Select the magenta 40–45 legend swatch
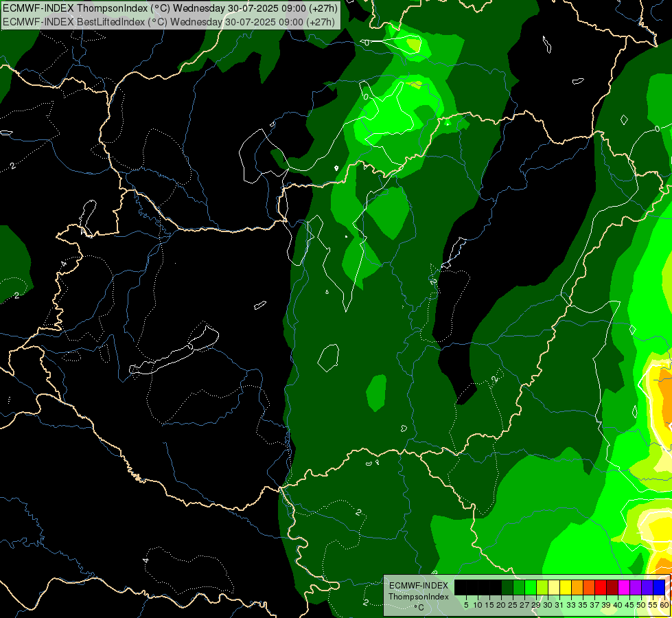The width and height of the screenshot is (672, 618). [624, 587]
